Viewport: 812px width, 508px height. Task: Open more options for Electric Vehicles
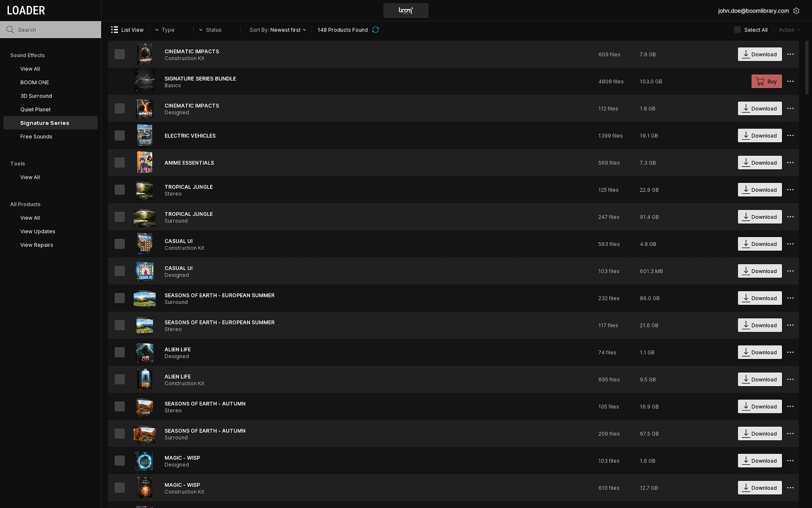[790, 135]
